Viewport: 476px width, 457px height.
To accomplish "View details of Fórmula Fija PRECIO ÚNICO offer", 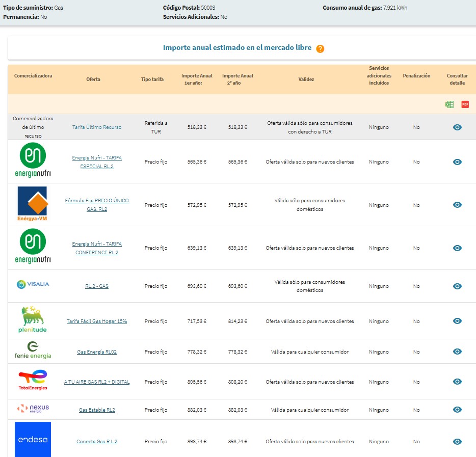I will [457, 205].
